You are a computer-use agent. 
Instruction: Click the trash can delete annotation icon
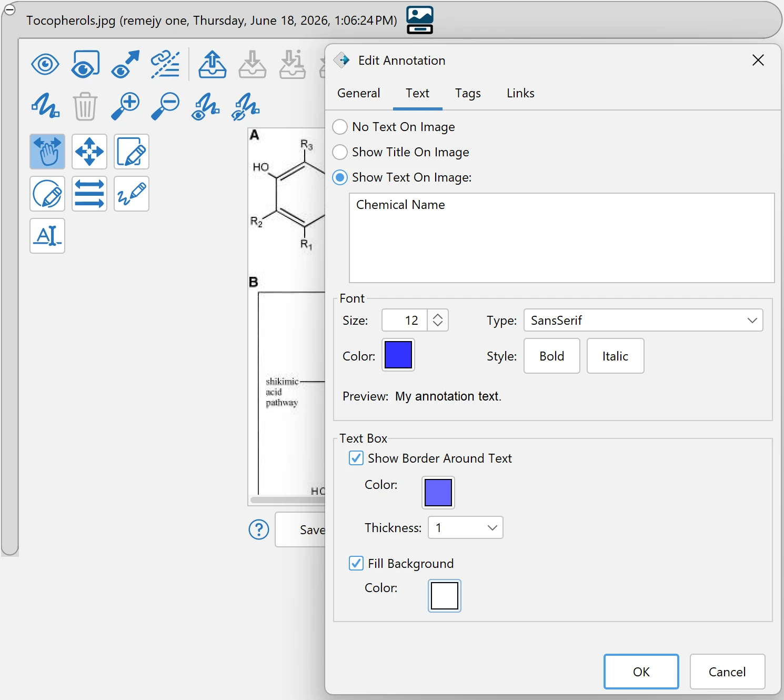click(x=85, y=106)
